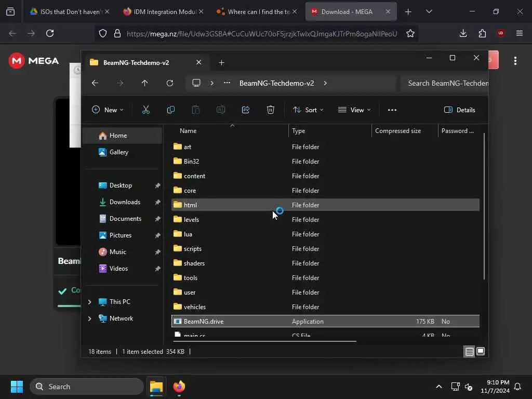Open Gallery in the navigation pane

pos(123,152)
